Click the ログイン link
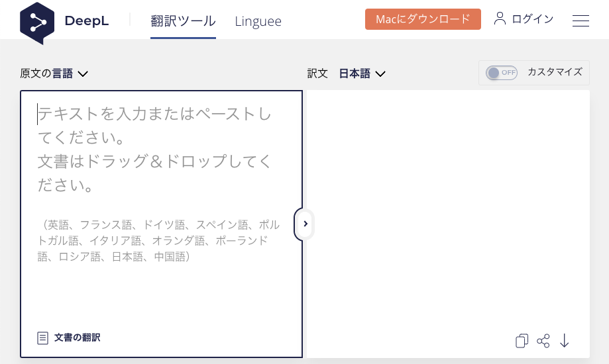 [x=533, y=19]
